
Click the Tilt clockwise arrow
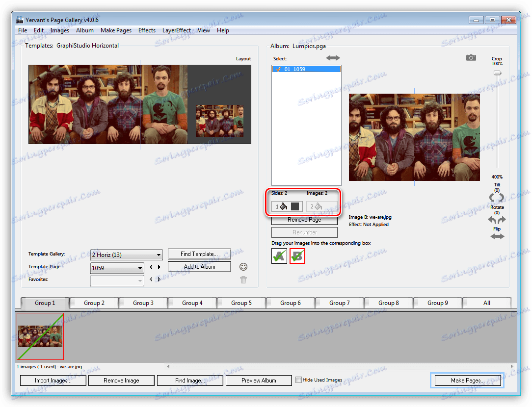pos(502,197)
